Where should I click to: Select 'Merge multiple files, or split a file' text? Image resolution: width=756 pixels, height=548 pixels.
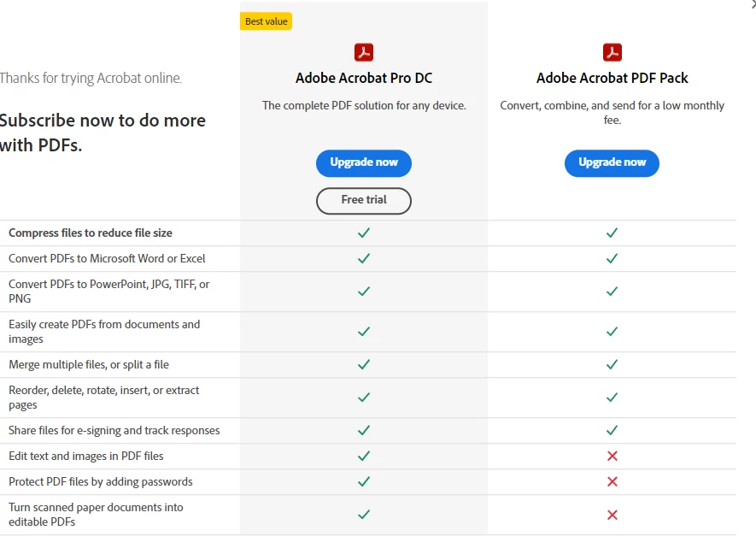[x=89, y=365]
